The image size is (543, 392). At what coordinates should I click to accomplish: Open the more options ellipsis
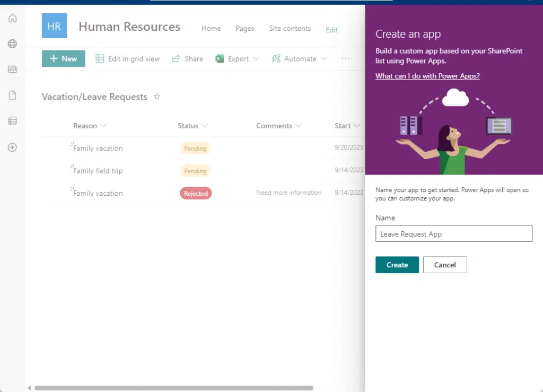346,58
